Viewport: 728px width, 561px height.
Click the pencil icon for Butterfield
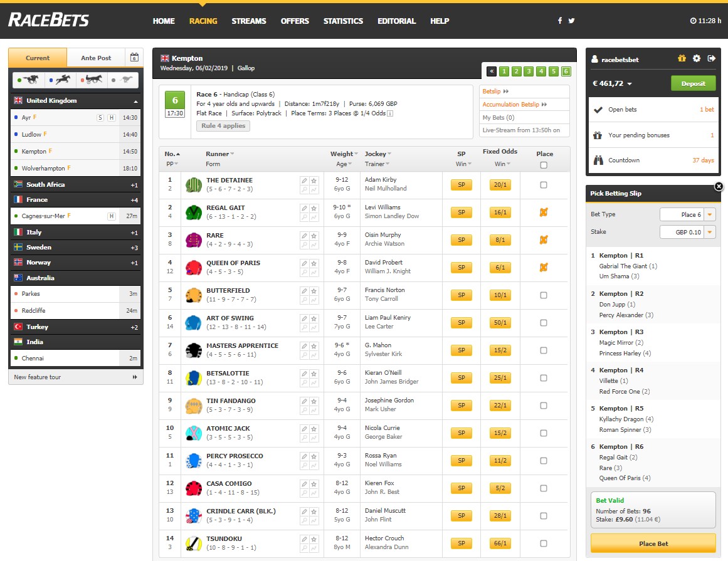(x=304, y=291)
